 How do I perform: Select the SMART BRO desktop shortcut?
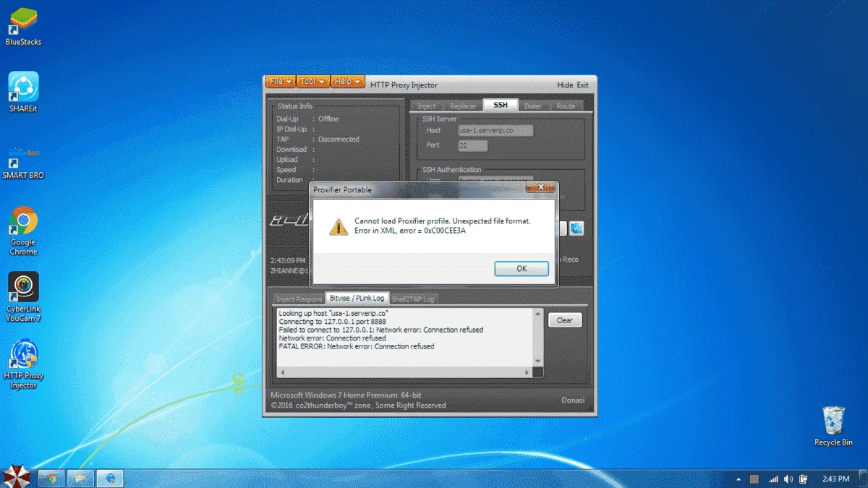[x=23, y=162]
